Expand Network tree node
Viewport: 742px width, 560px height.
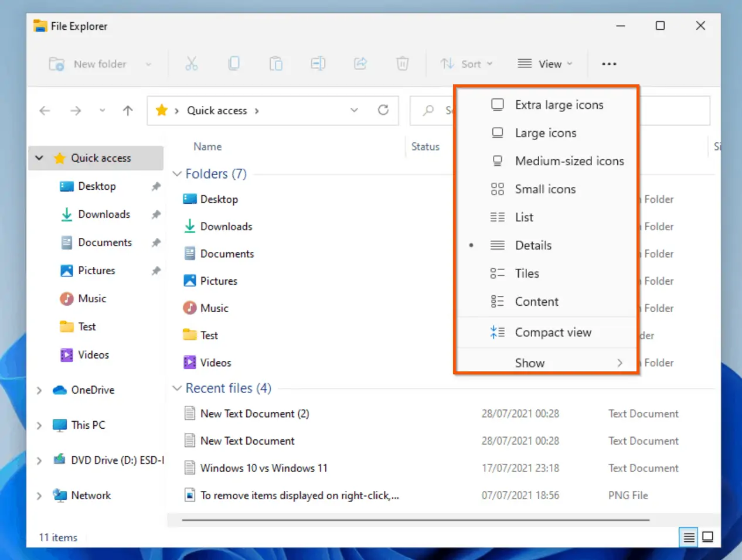pos(39,496)
